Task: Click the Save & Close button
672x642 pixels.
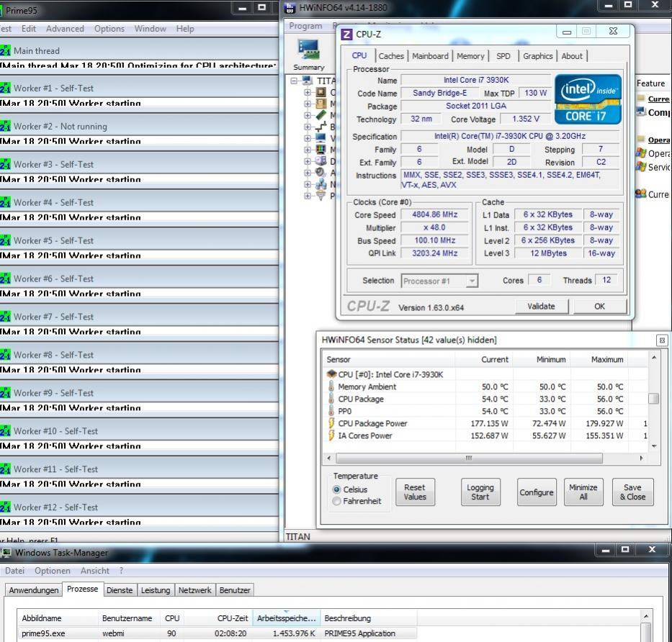Action: pos(632,492)
